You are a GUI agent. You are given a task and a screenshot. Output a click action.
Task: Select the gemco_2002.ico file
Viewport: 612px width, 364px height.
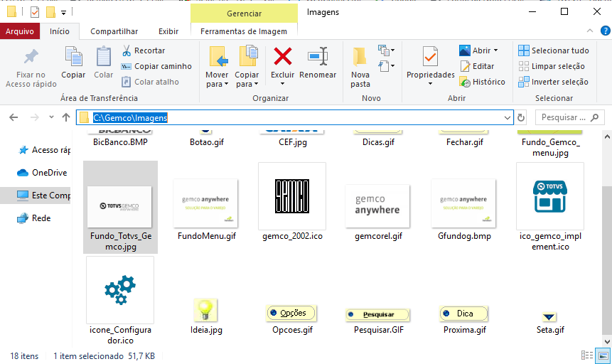tap(292, 203)
